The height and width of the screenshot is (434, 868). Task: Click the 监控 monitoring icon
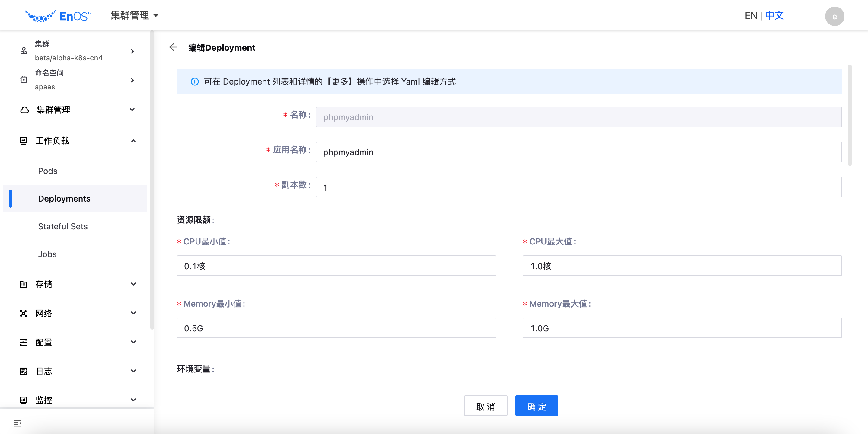pos(23,400)
